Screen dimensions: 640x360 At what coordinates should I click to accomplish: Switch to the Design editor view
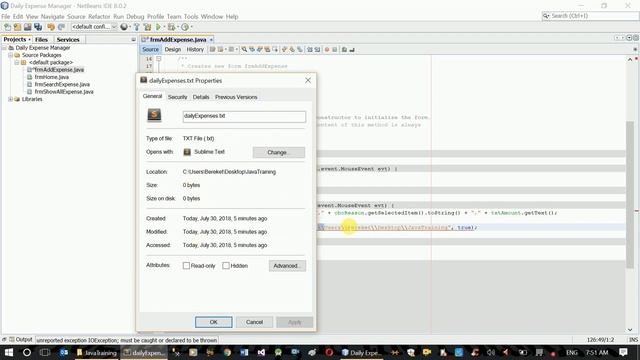tap(173, 49)
